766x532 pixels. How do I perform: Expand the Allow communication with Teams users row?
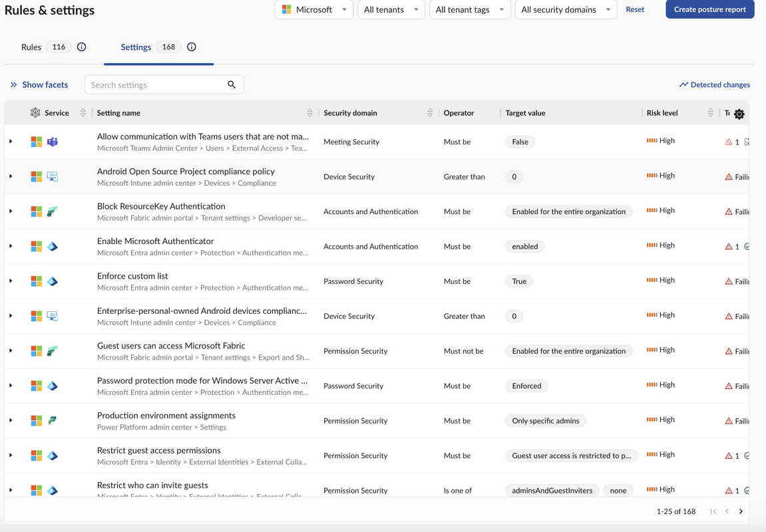(x=11, y=142)
